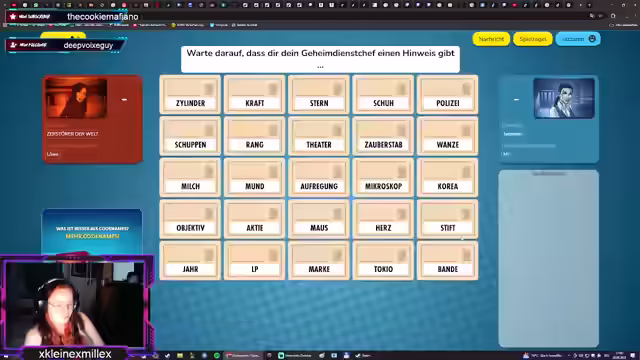Viewport: 640px width, 360px height.
Task: Switch to the Codenames taskbar window
Action: 243,356
